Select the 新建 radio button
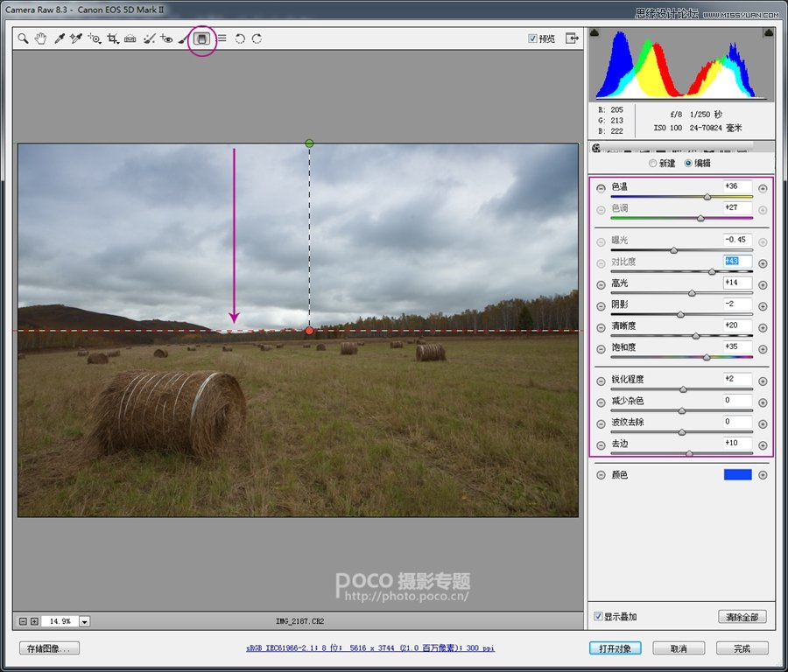Viewport: 788px width, 672px height. 652,163
